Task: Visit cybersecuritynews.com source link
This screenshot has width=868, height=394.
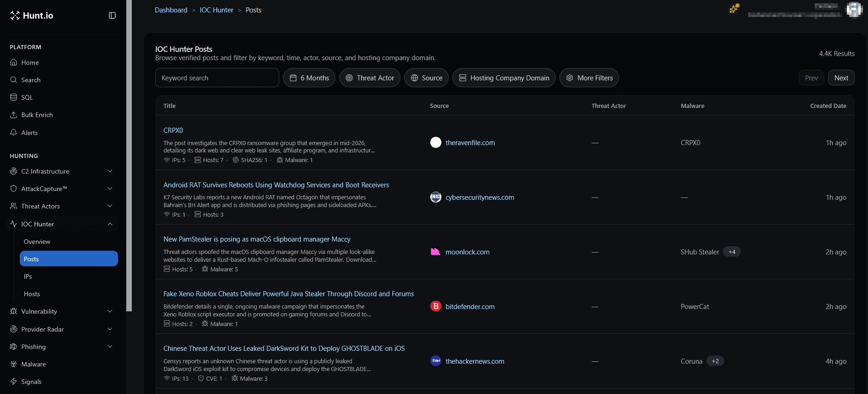Action: click(479, 197)
